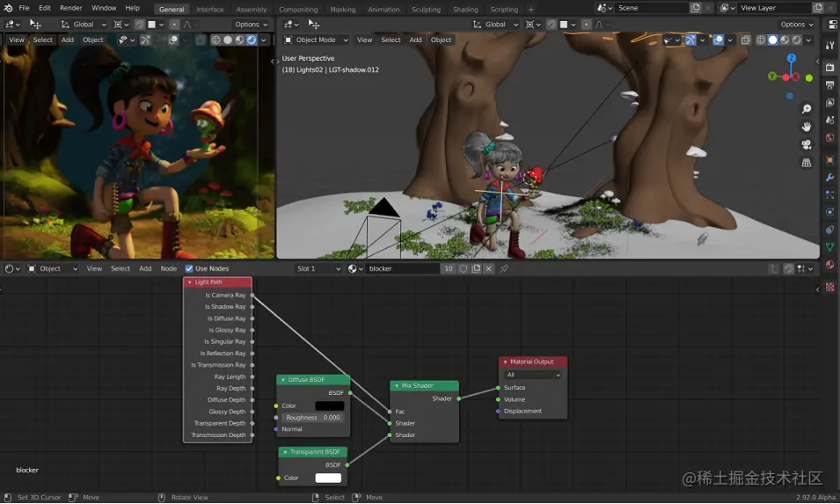The width and height of the screenshot is (840, 504).
Task: Open the Object properties orange square icon
Action: [829, 159]
